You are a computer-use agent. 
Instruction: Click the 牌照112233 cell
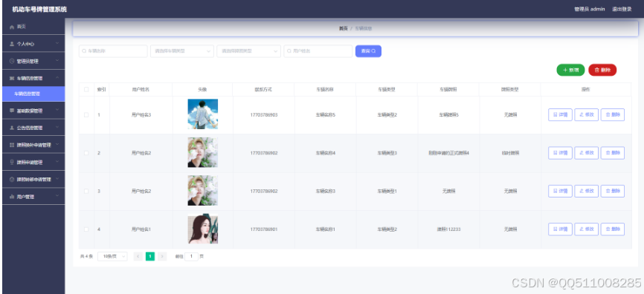(448, 229)
